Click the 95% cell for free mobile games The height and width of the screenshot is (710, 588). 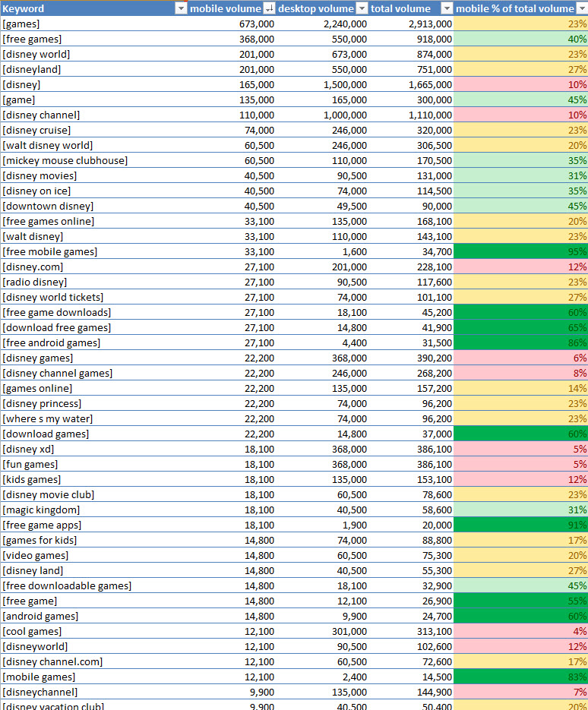tap(521, 251)
